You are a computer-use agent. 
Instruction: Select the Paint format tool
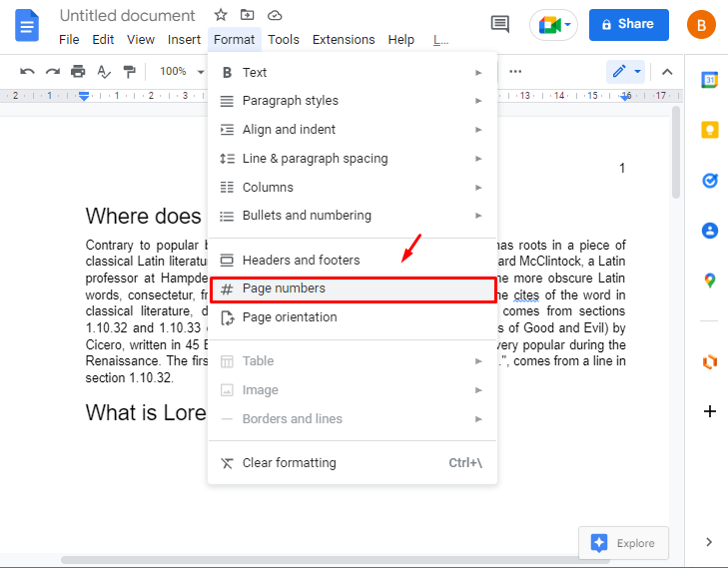click(129, 72)
